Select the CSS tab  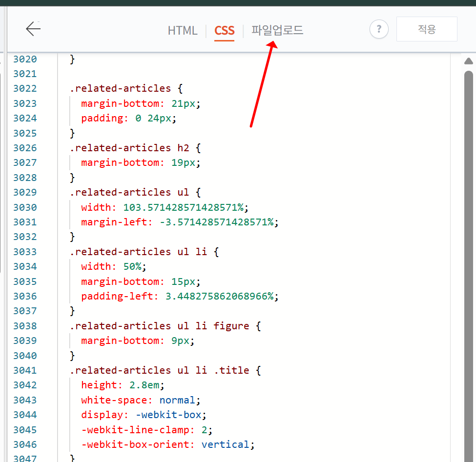(x=225, y=30)
